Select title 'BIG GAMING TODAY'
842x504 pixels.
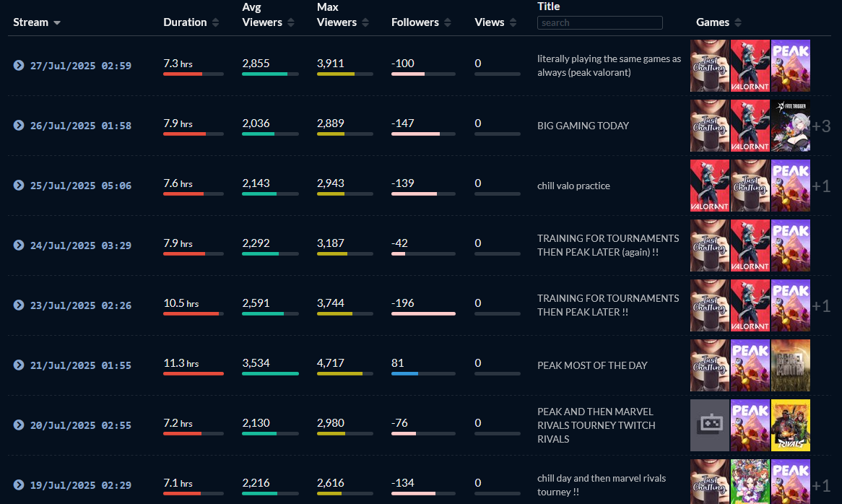point(583,126)
